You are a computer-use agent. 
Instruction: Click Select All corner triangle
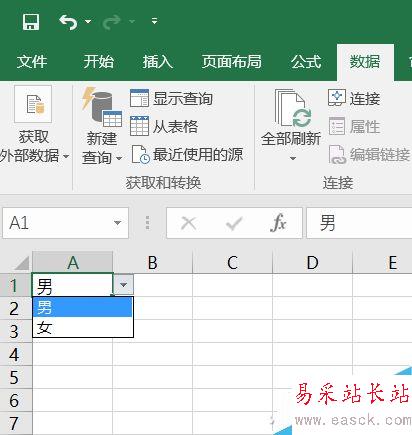(22, 263)
